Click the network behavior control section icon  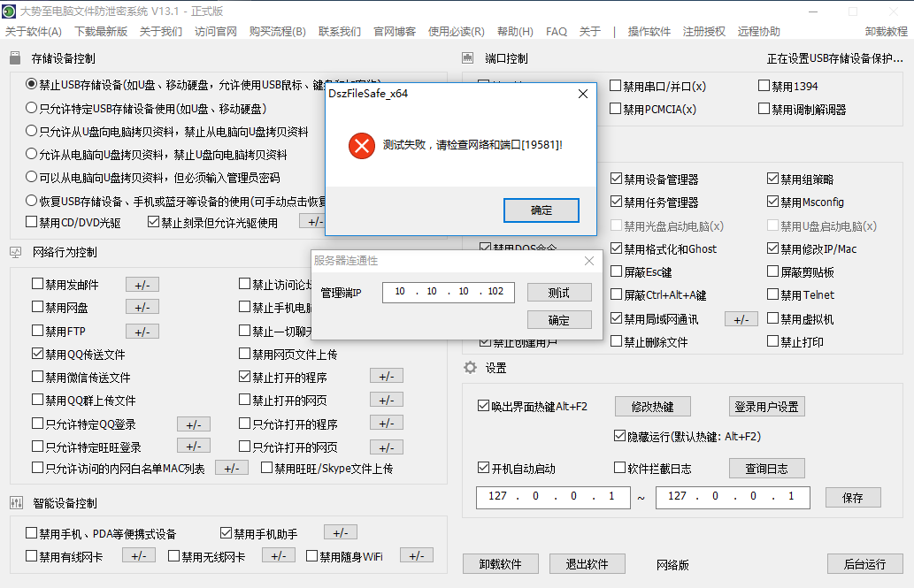[x=15, y=252]
